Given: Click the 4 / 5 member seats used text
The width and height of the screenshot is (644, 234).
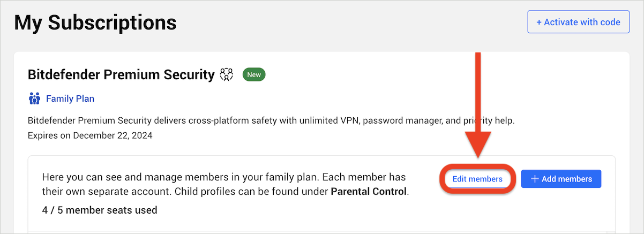Looking at the screenshot, I should click(100, 210).
